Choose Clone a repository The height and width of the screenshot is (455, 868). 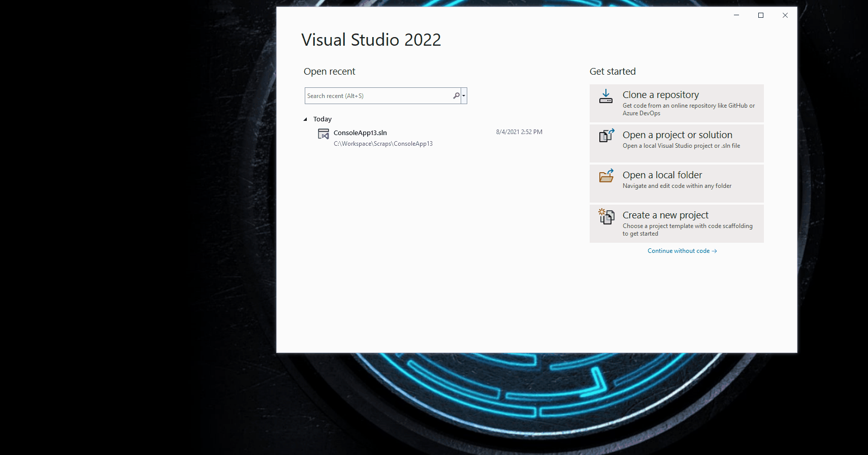point(677,103)
